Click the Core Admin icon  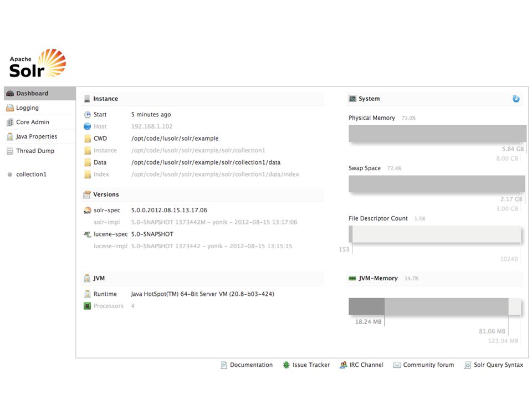click(10, 122)
